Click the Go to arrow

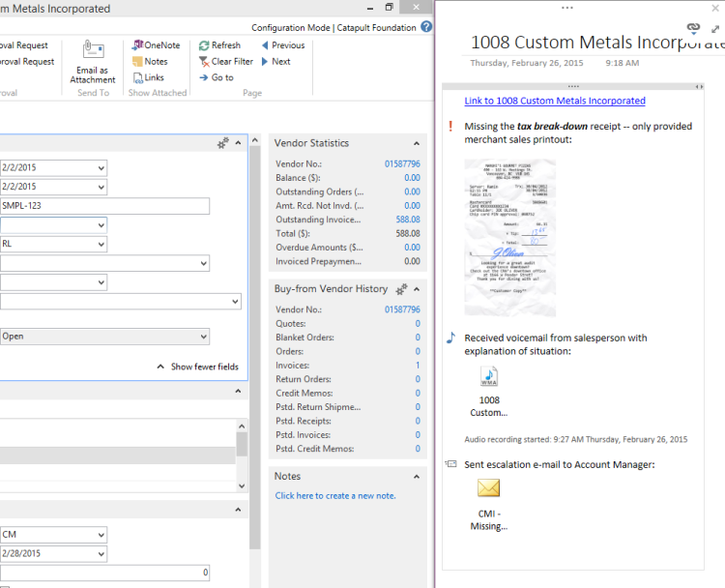point(203,77)
